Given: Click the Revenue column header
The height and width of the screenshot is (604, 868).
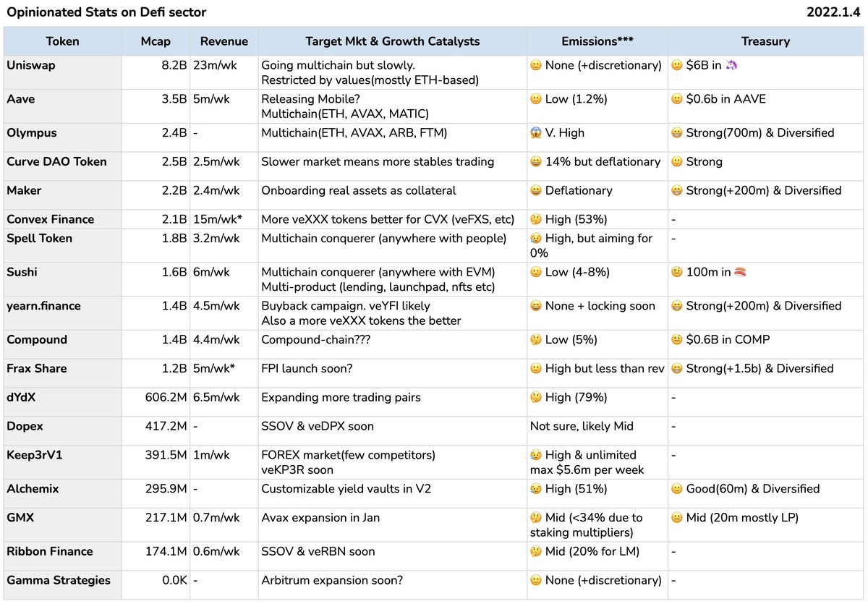Looking at the screenshot, I should (x=224, y=41).
